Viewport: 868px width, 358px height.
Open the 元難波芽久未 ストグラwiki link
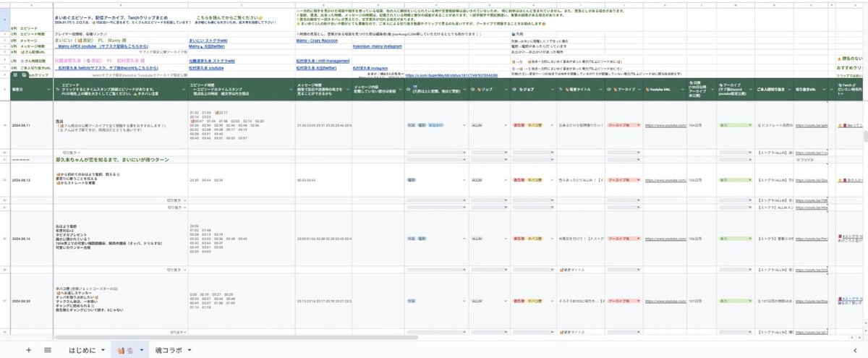(213, 61)
